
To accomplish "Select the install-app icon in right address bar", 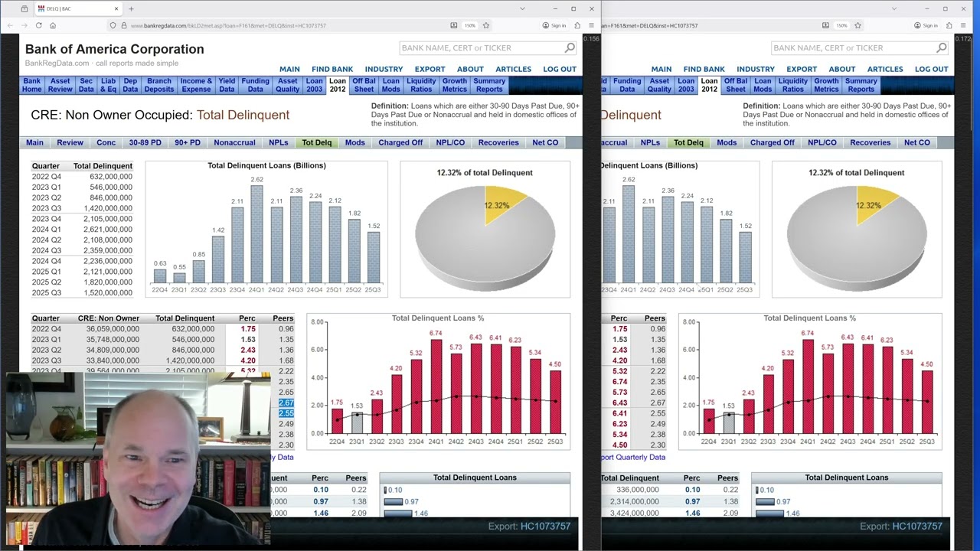I will click(825, 25).
